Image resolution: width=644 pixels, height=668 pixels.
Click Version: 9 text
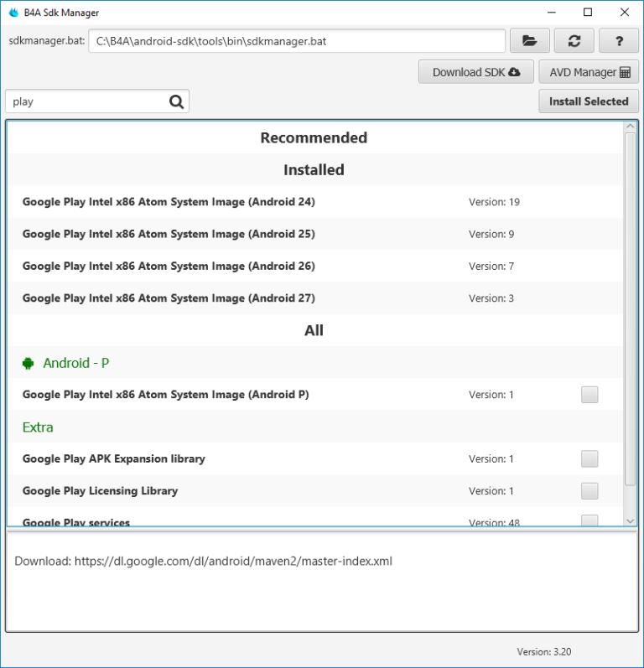tap(491, 234)
